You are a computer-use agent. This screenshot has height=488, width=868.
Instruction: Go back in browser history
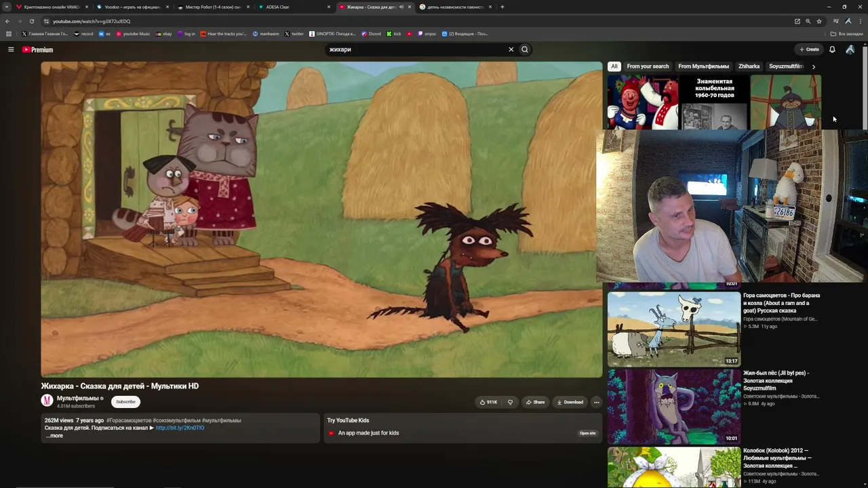click(7, 21)
